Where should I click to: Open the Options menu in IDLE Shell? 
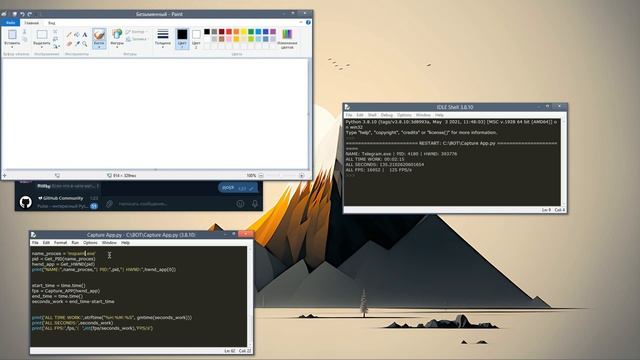[x=404, y=115]
